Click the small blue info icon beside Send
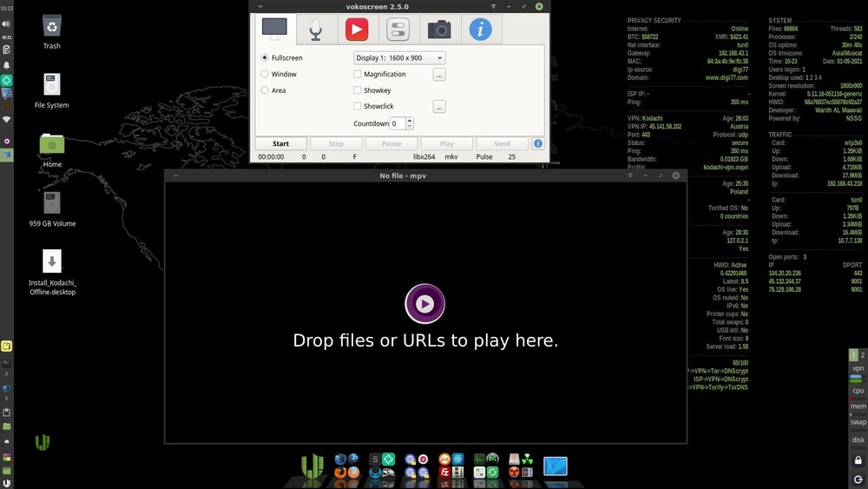868x489 pixels. click(x=538, y=144)
